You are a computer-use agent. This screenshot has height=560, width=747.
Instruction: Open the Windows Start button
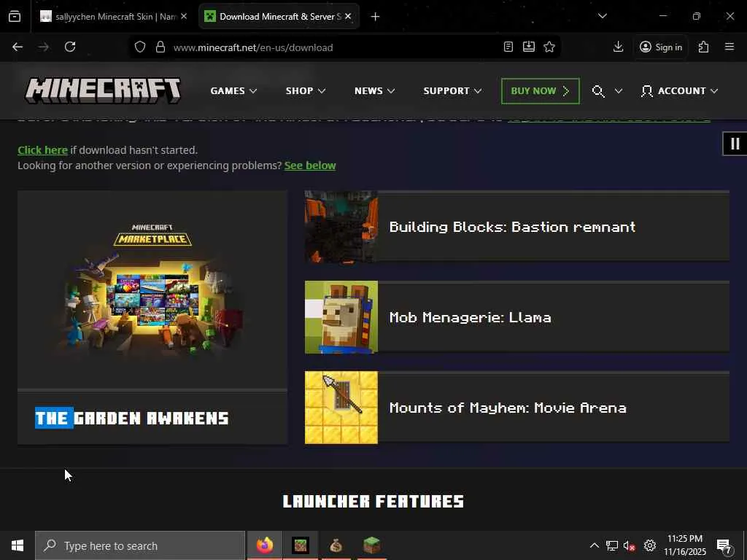pyautogui.click(x=18, y=545)
